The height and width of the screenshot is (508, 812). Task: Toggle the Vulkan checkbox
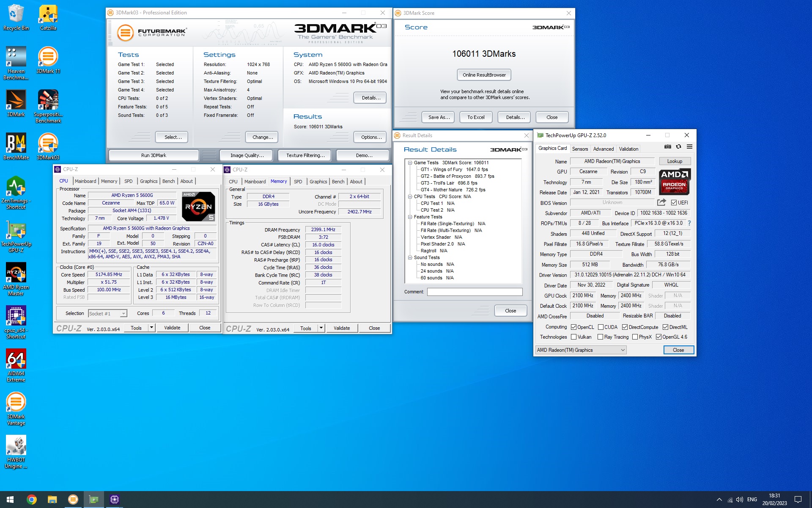574,337
